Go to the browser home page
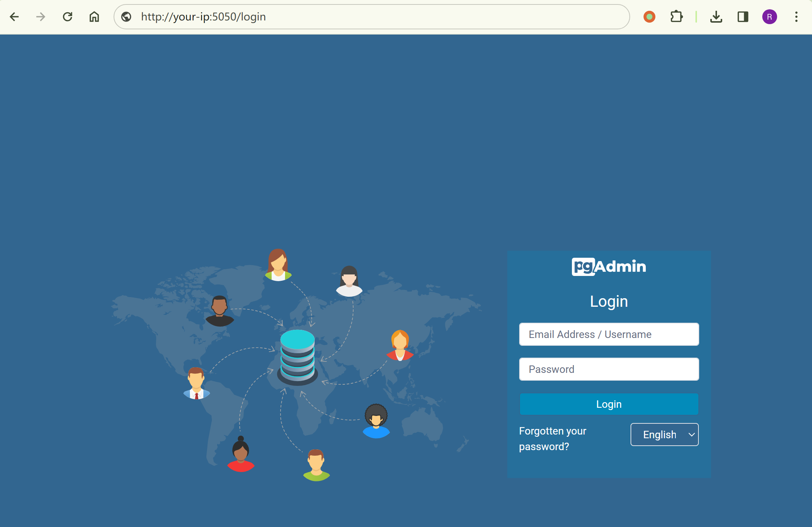The height and width of the screenshot is (527, 812). (x=94, y=17)
